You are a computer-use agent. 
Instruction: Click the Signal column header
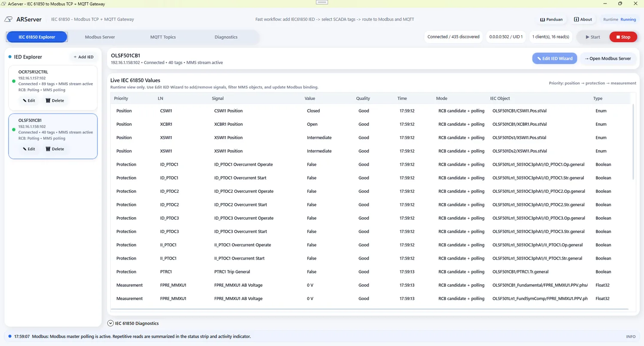[x=218, y=98]
